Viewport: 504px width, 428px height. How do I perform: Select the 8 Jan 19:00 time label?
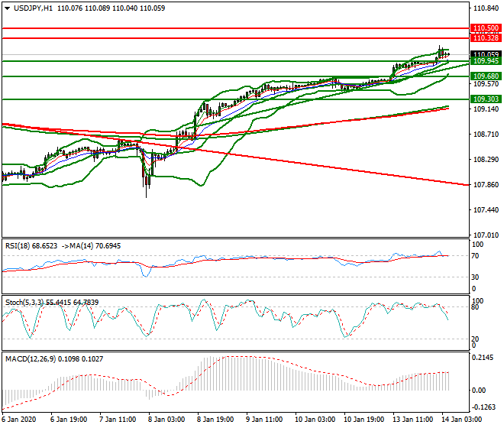(215, 420)
